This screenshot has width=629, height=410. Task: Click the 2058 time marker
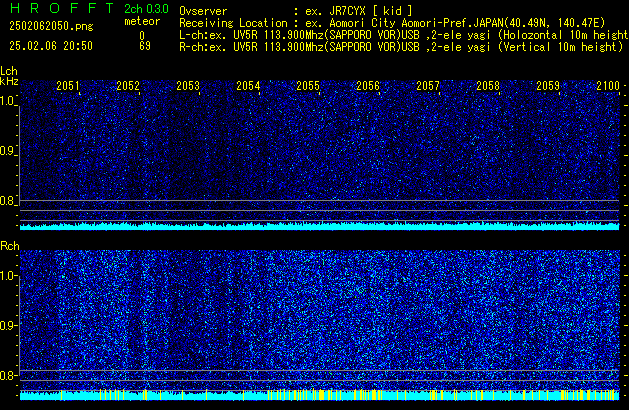[x=488, y=86]
